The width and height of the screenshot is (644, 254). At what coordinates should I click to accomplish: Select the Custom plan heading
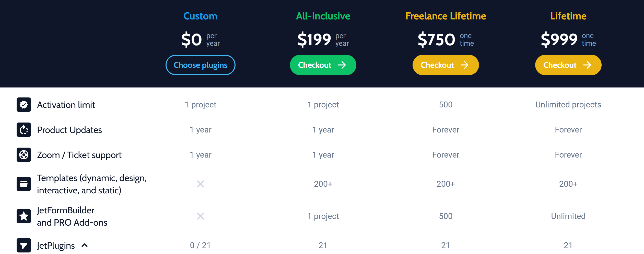[x=201, y=16]
